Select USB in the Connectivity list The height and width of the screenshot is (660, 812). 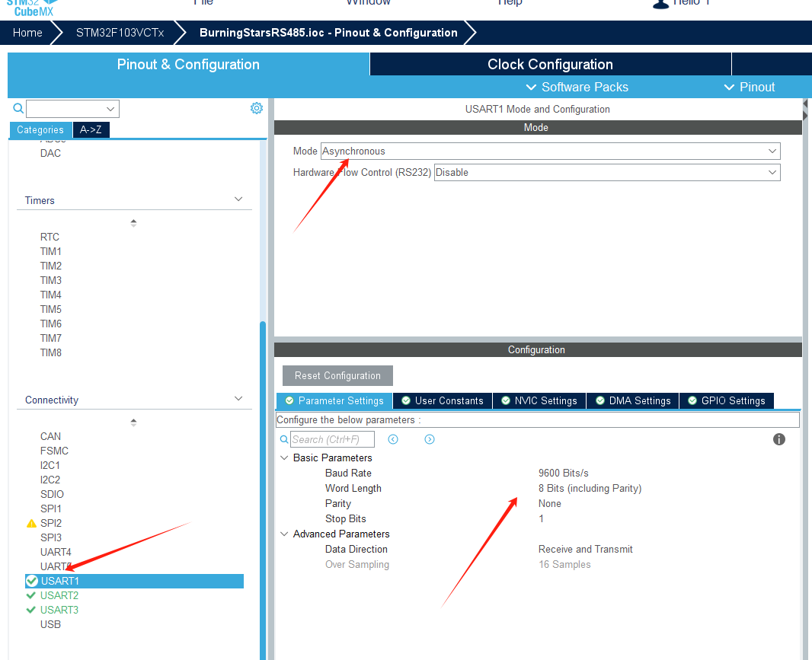pos(50,624)
